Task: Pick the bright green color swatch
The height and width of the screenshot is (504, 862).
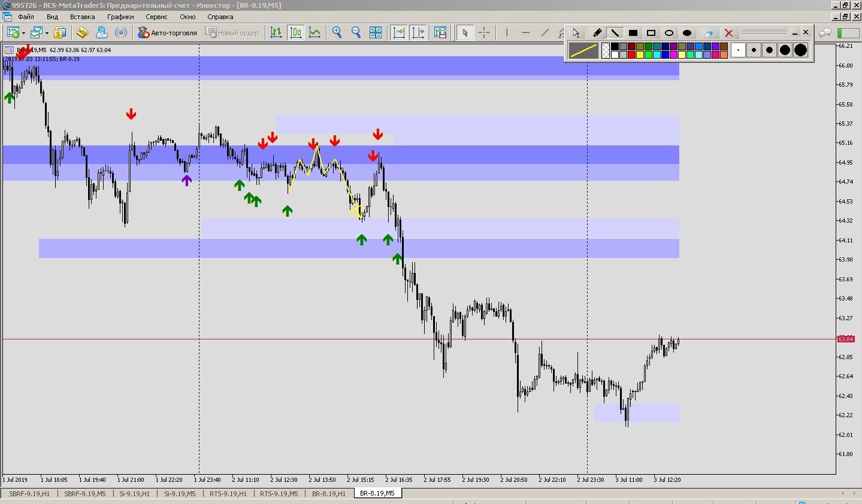Action: pos(648,54)
